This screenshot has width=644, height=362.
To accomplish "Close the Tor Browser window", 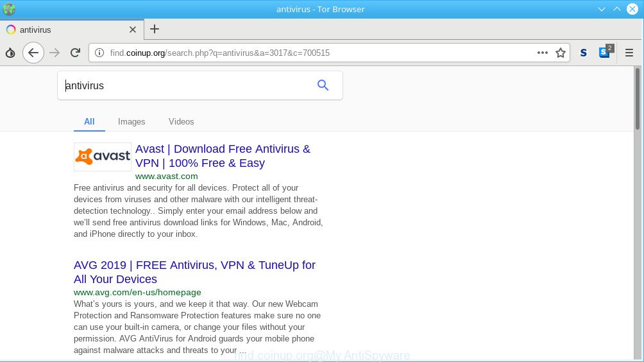I will click(632, 9).
